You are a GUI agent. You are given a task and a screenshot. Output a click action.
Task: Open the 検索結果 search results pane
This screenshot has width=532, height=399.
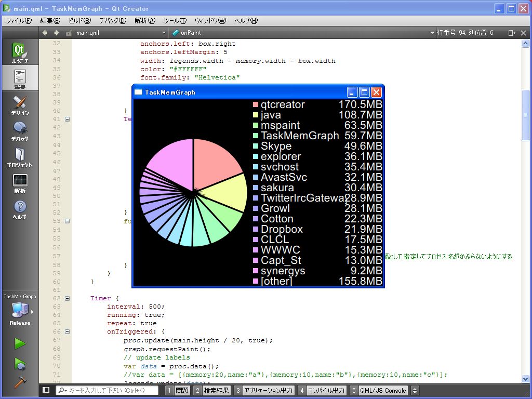tap(212, 391)
